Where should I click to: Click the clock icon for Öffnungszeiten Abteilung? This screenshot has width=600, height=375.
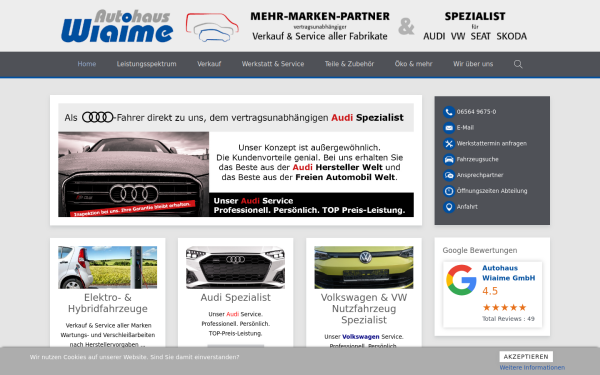pyautogui.click(x=448, y=191)
